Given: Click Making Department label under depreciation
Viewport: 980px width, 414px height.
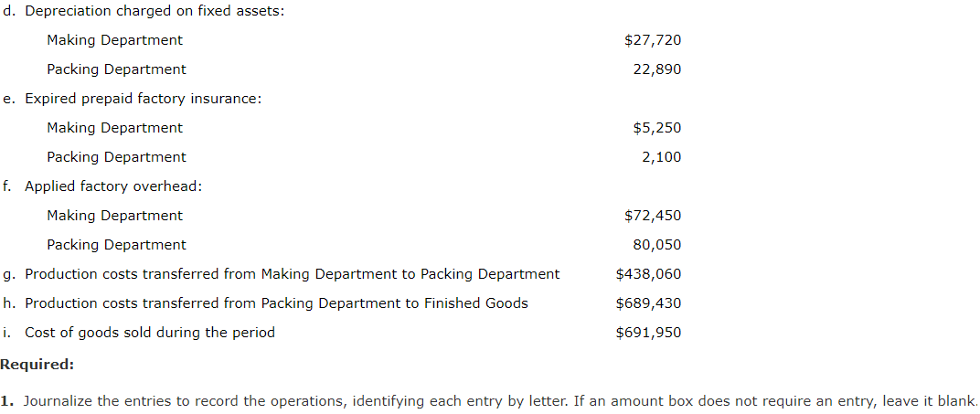Looking at the screenshot, I should (114, 40).
